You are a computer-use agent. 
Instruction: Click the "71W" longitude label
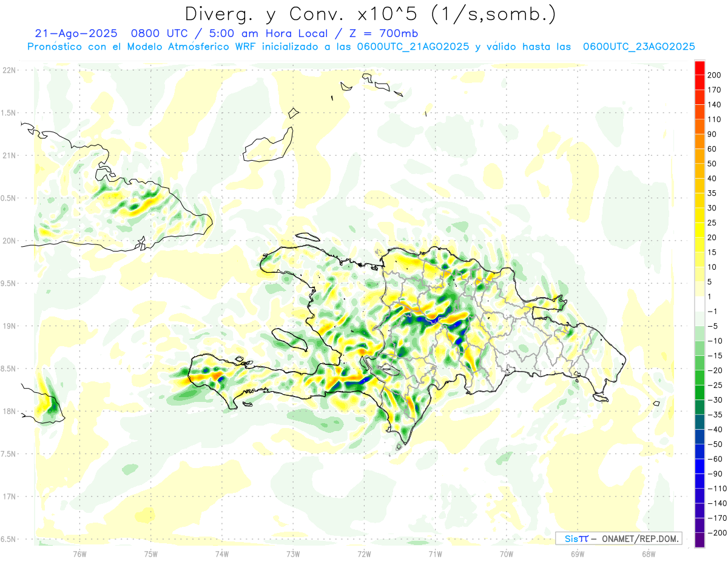[x=435, y=554]
